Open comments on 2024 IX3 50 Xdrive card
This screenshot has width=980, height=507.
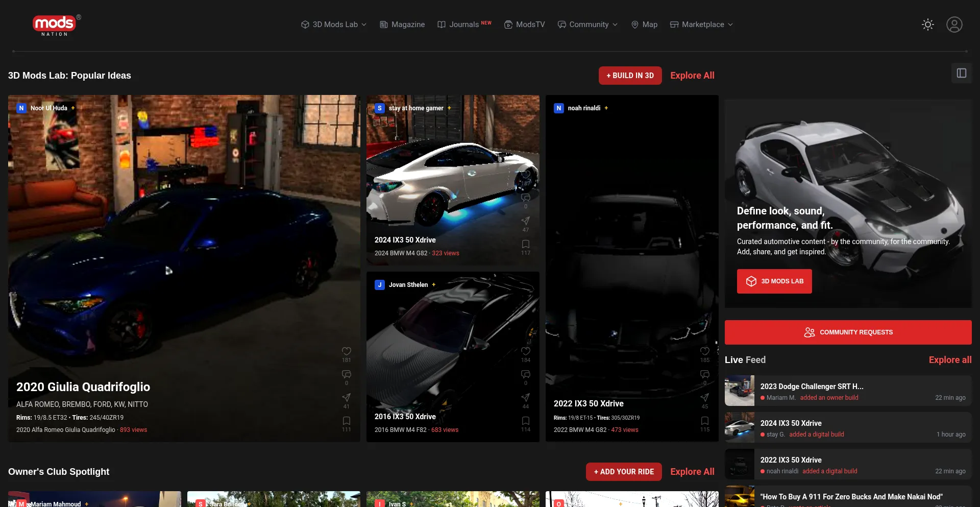pyautogui.click(x=526, y=198)
